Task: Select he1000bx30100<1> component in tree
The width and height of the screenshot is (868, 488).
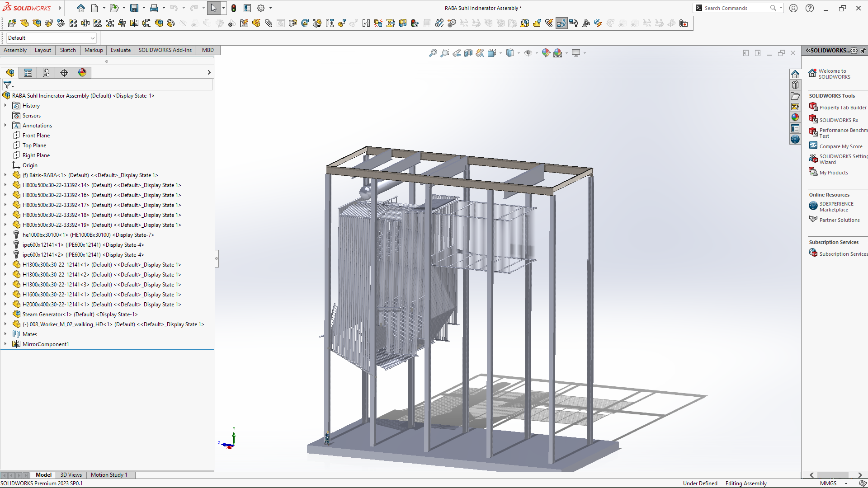Action: click(x=88, y=235)
